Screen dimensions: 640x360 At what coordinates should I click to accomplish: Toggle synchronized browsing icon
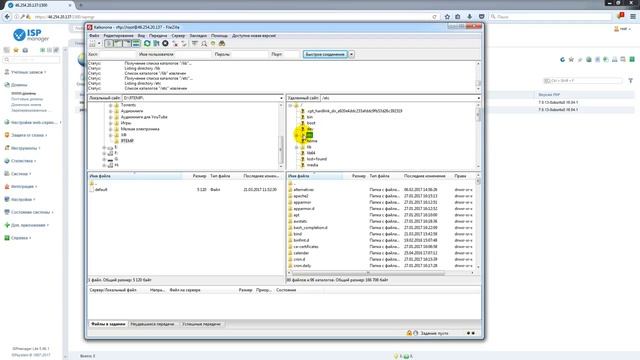click(213, 43)
